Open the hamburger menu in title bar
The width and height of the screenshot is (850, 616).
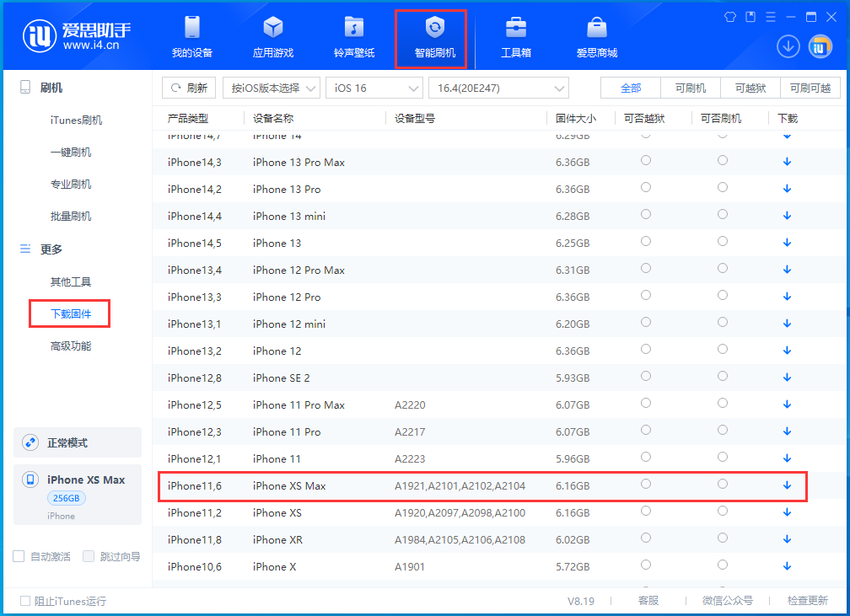pyautogui.click(x=771, y=15)
